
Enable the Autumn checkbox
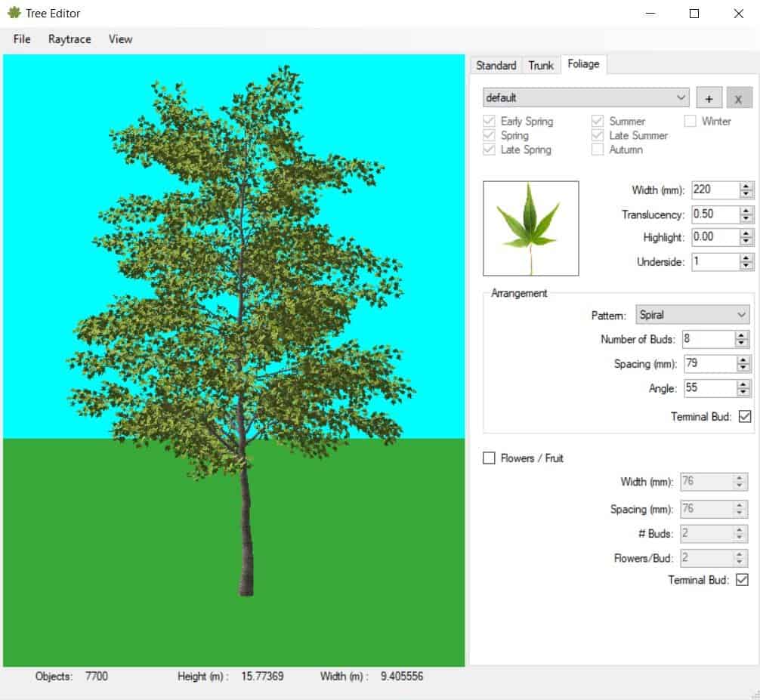point(598,150)
